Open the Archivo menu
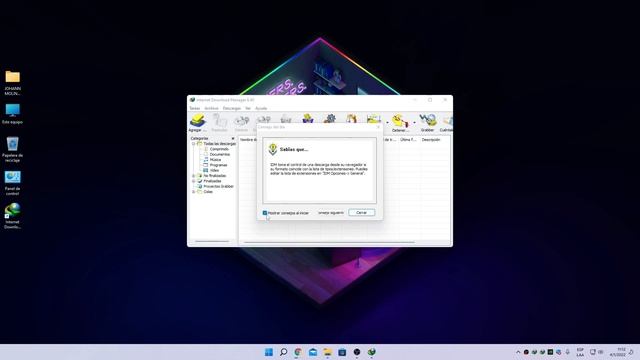This screenshot has height=360, width=640. click(x=211, y=109)
